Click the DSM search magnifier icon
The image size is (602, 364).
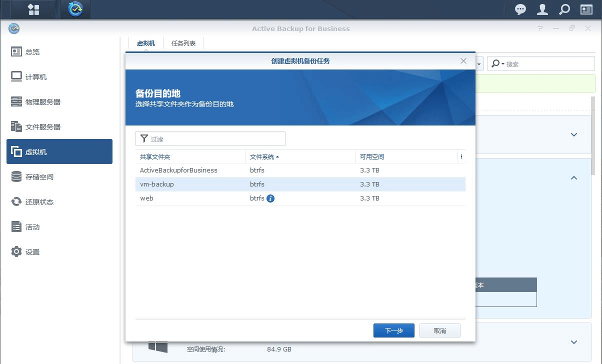click(564, 9)
